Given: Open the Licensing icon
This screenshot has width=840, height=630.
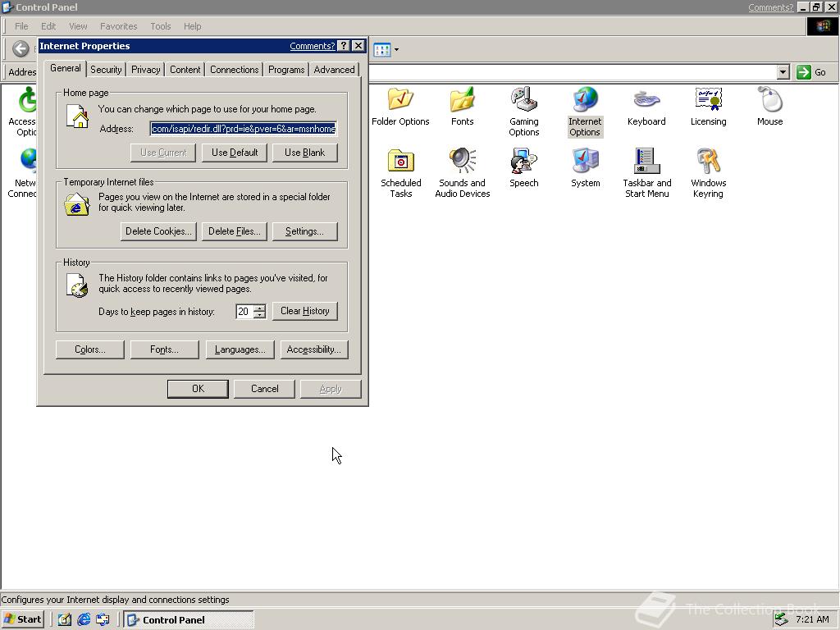Looking at the screenshot, I should click(708, 107).
